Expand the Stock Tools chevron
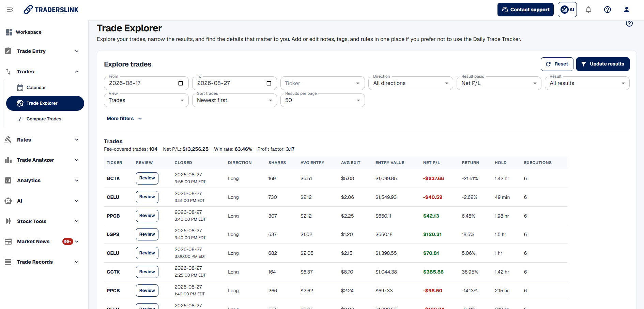644x309 pixels. tap(77, 221)
